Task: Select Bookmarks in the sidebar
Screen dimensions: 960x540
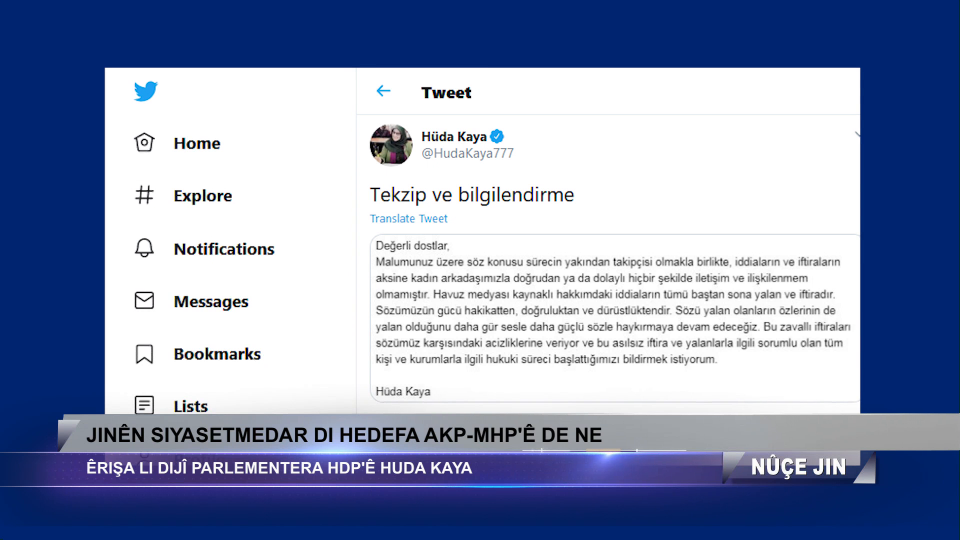Action: [x=217, y=354]
